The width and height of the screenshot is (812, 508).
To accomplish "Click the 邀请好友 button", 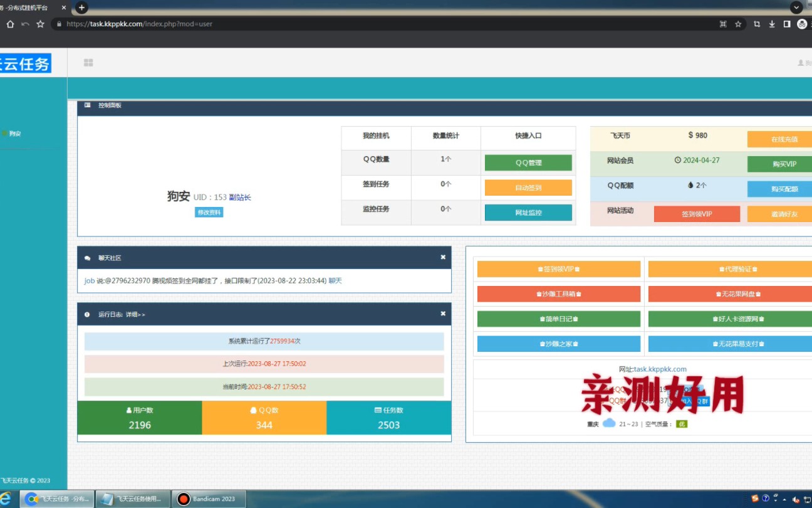I will point(780,214).
